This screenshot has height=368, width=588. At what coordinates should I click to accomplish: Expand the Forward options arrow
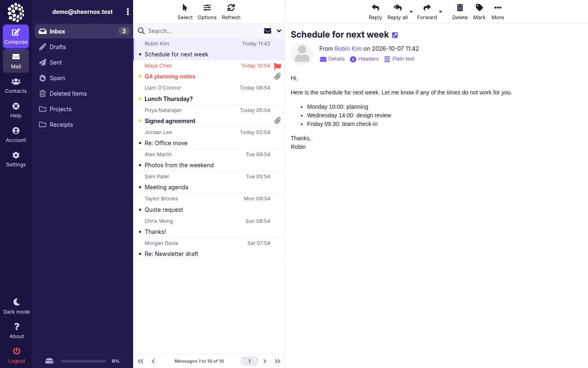pos(441,12)
